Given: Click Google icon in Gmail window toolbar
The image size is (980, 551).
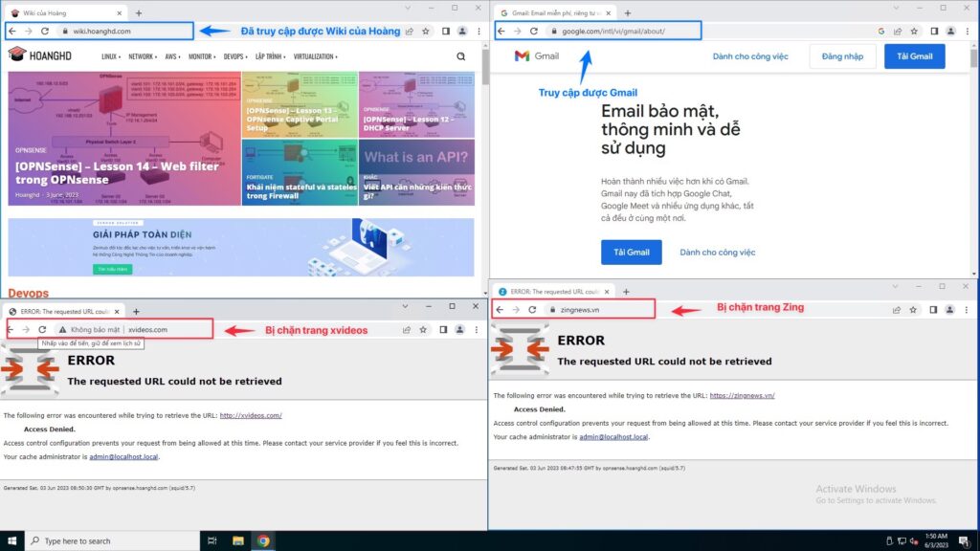Looking at the screenshot, I should [x=881, y=32].
